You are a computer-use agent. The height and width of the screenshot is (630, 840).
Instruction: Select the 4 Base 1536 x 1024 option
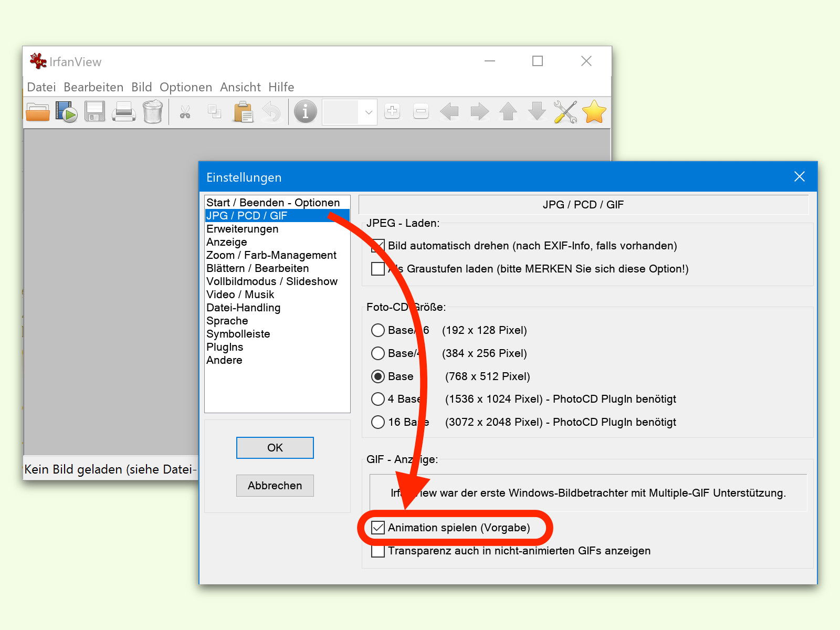tap(378, 399)
